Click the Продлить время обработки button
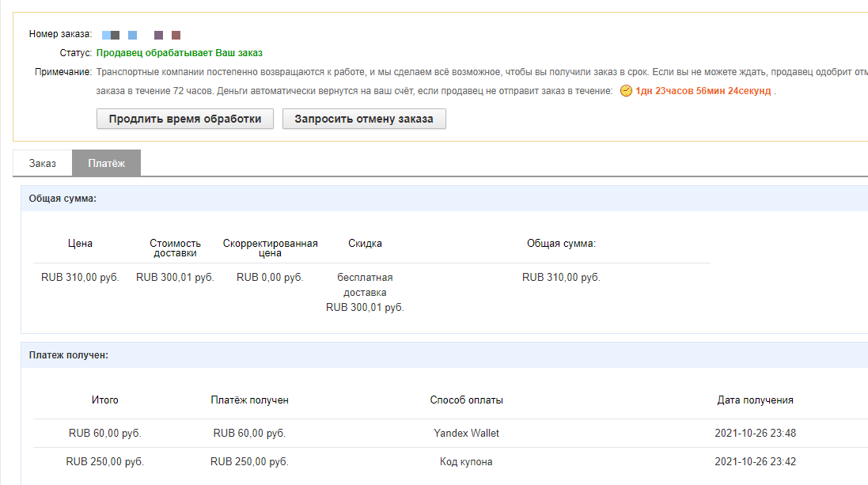Image resolution: width=868 pixels, height=485 pixels. (185, 119)
